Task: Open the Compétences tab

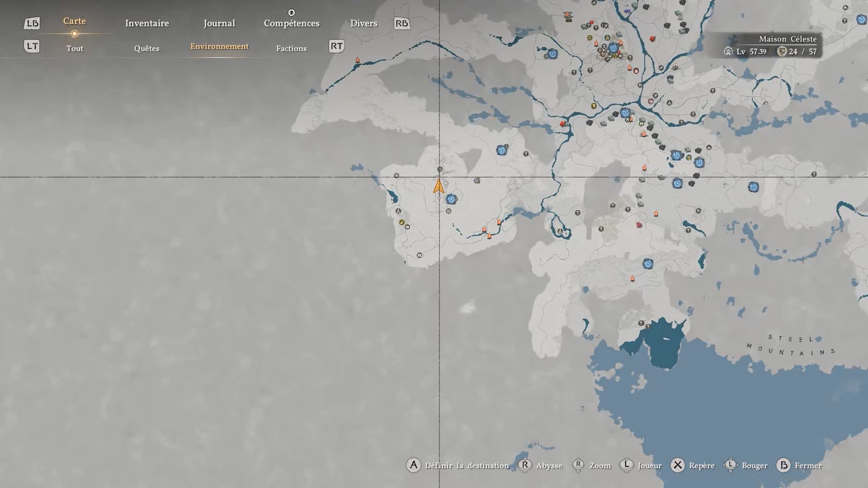Action: [292, 23]
